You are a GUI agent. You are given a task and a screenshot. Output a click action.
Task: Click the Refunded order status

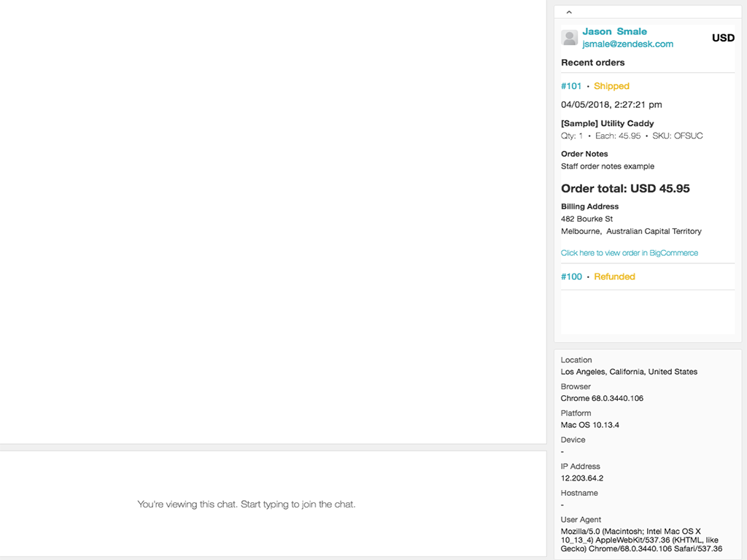(614, 276)
